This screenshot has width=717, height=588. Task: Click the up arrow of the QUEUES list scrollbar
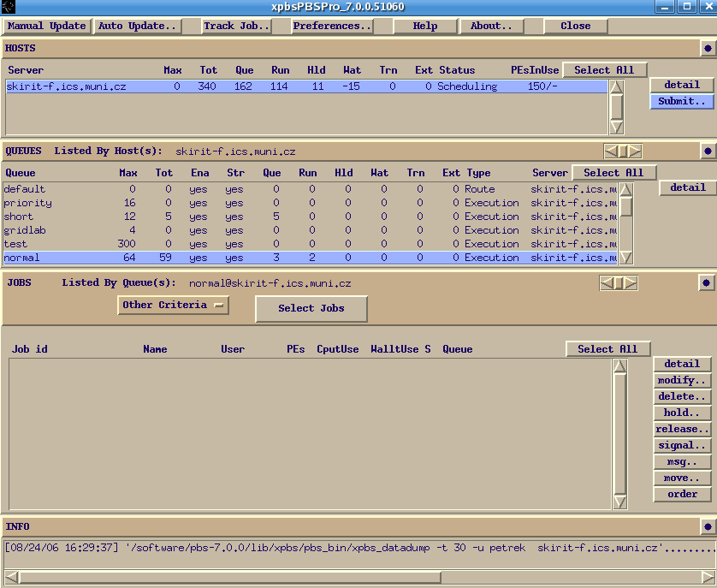tap(625, 189)
